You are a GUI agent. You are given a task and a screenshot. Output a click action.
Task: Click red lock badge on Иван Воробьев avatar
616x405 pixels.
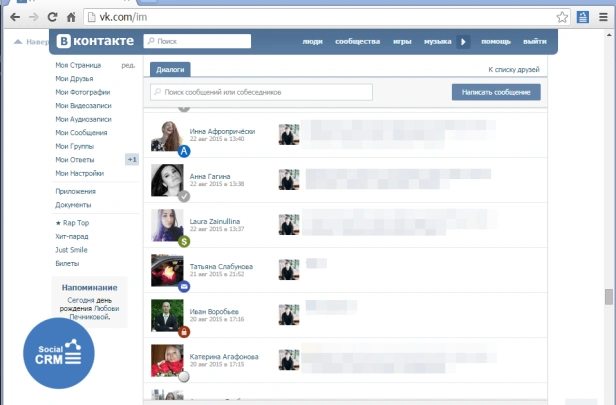pos(184,331)
